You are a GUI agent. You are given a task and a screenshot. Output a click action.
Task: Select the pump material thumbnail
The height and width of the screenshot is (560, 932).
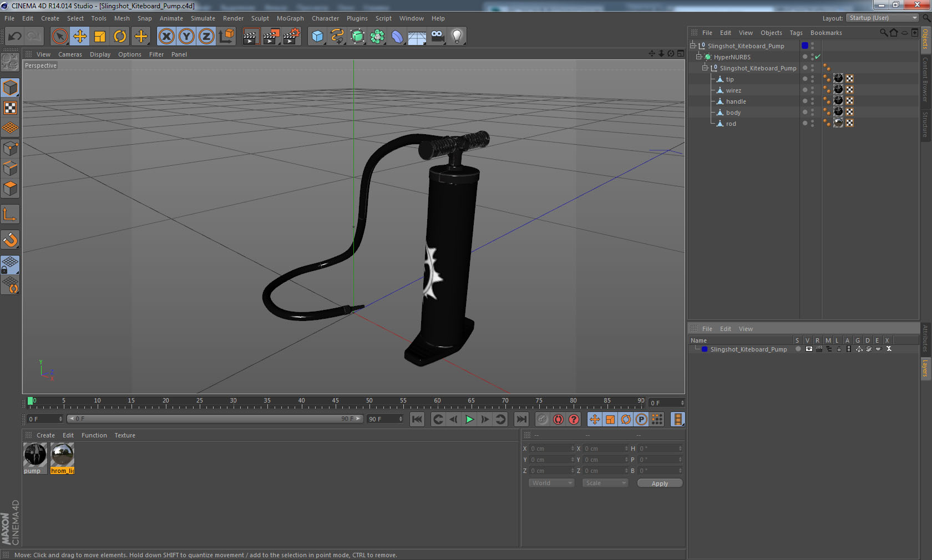coord(35,455)
